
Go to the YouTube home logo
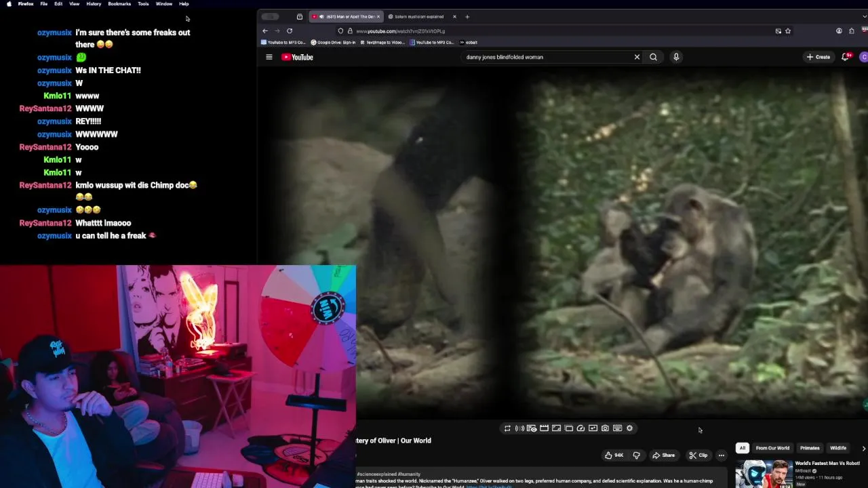click(298, 57)
